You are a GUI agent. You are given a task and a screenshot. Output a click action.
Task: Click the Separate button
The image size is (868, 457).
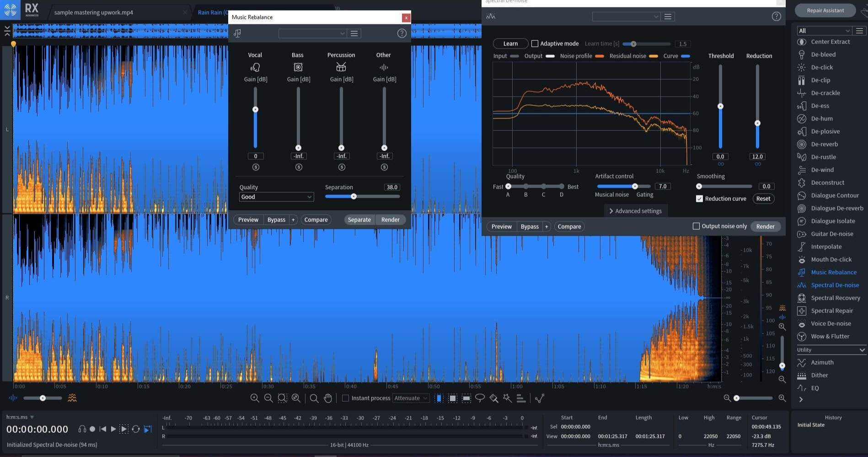point(359,220)
